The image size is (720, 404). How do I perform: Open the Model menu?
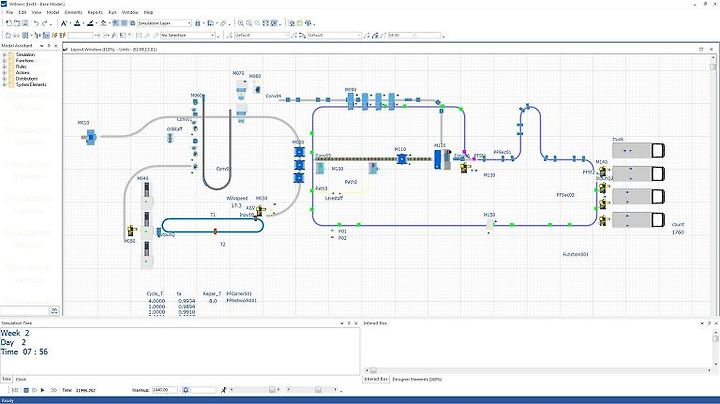(x=53, y=12)
